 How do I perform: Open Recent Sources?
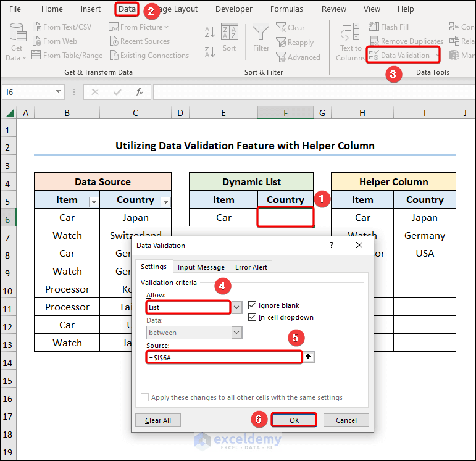140,41
